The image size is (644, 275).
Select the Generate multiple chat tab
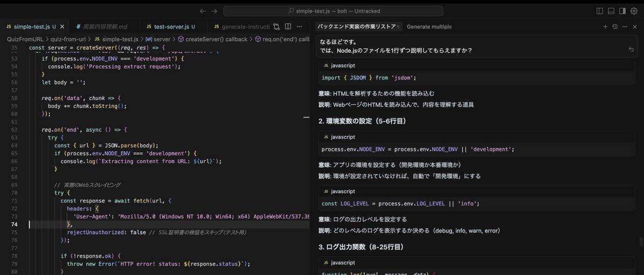429,26
